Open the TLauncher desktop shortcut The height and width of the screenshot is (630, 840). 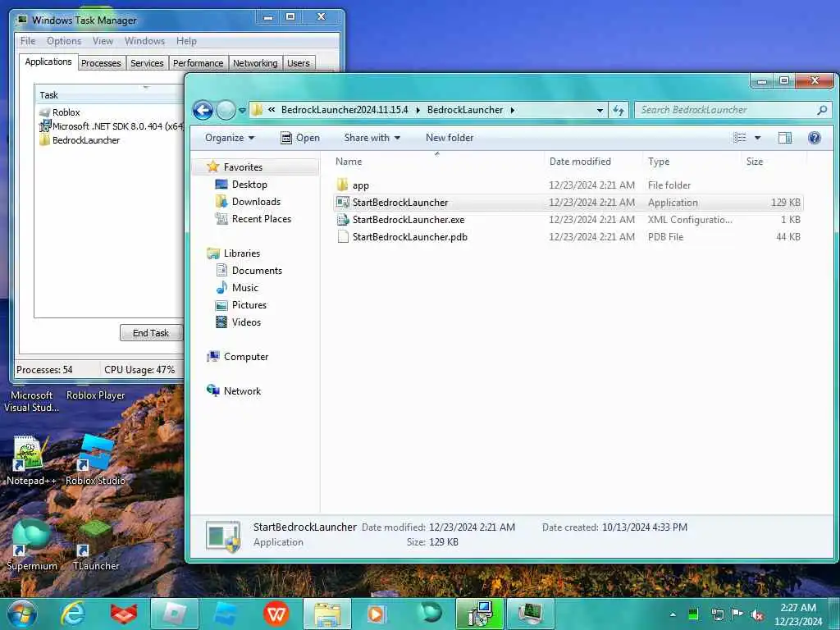click(96, 546)
